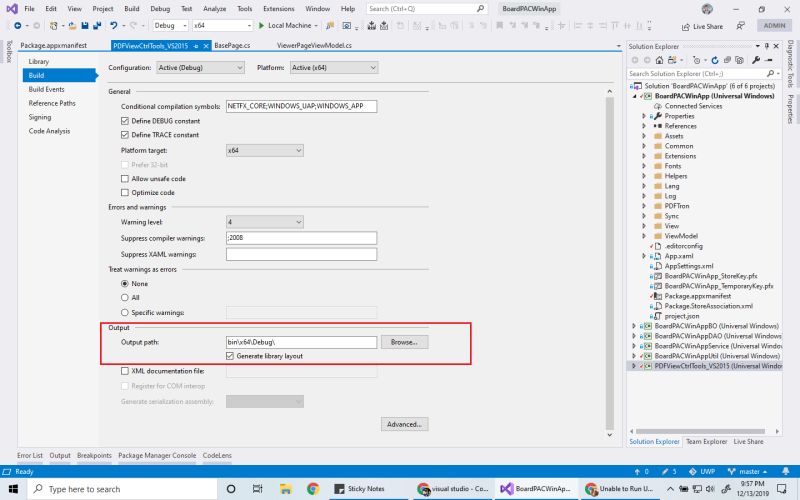Screen dimensions: 800x500
Task: Switch to the BasePage.cs tab
Action: (x=232, y=45)
